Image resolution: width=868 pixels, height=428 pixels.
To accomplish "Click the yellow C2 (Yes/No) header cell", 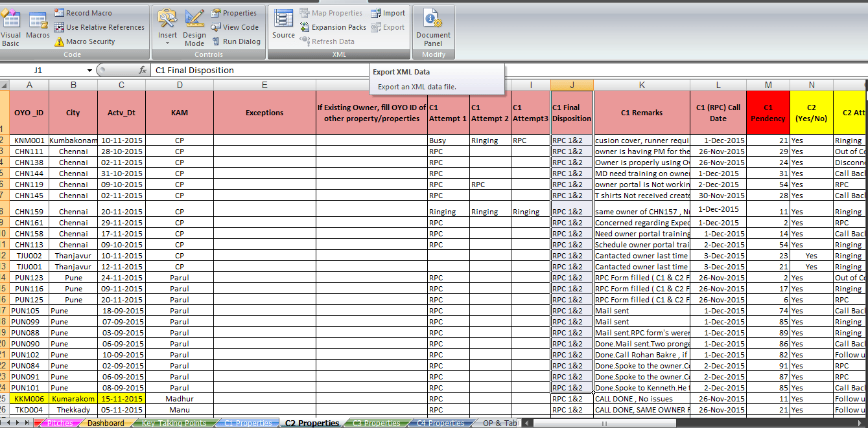I will pyautogui.click(x=812, y=113).
